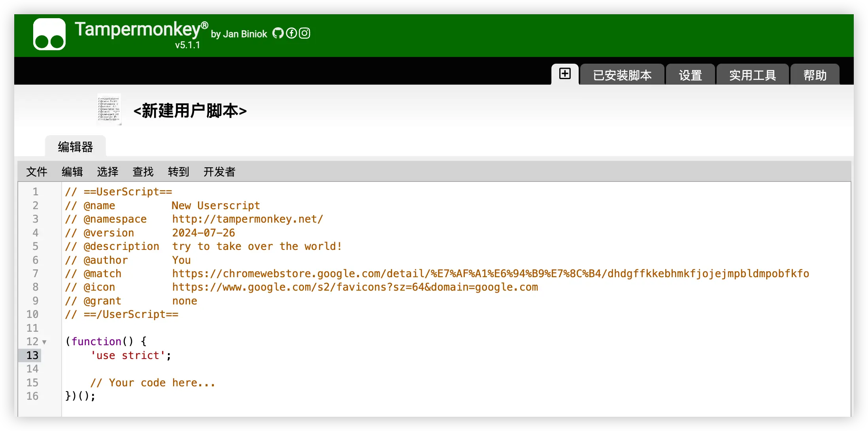Select the 编辑器 tab

coord(75,147)
